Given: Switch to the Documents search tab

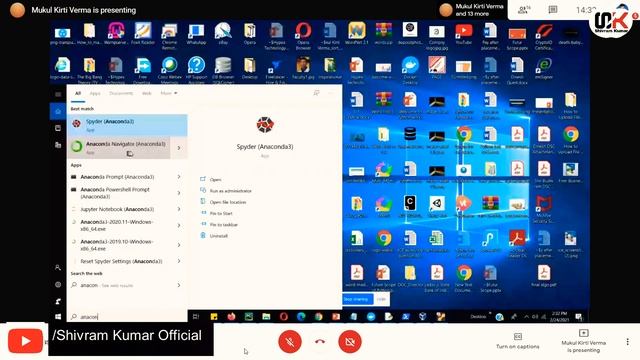Looking at the screenshot, I should coord(121,93).
